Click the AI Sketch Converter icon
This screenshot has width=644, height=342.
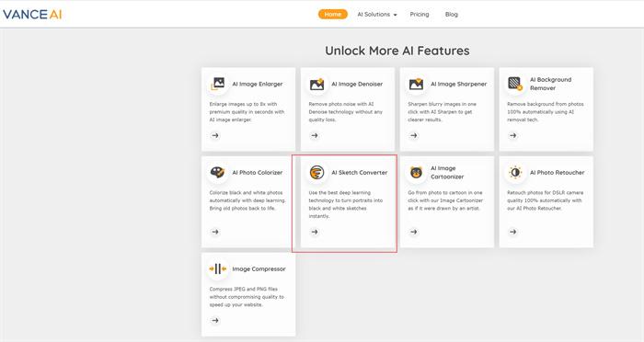[316, 173]
